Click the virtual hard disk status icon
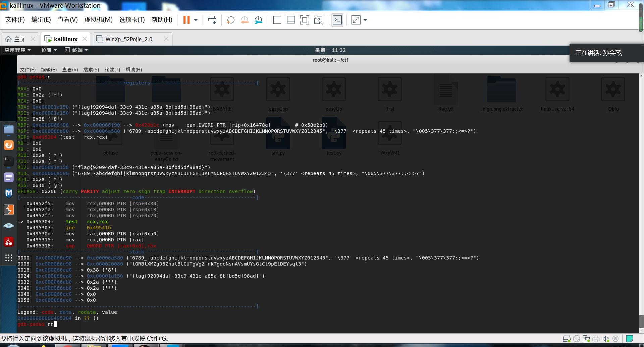Screen dimensions: 644x347 click(567, 339)
